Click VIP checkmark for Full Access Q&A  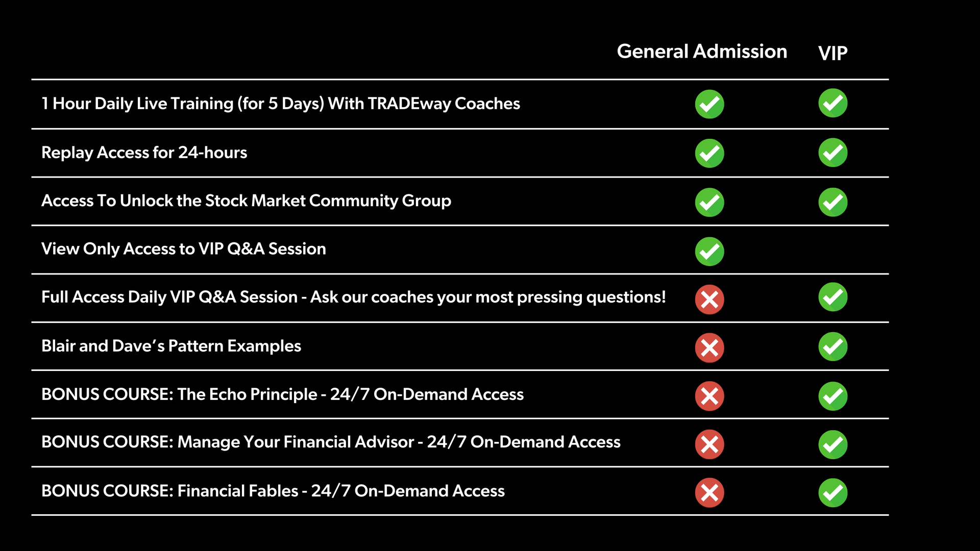(x=832, y=297)
